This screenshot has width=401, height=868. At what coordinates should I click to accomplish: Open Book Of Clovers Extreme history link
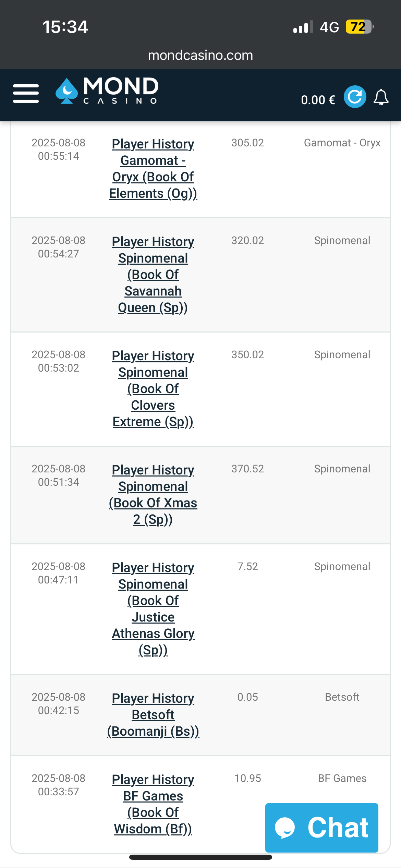point(153,389)
